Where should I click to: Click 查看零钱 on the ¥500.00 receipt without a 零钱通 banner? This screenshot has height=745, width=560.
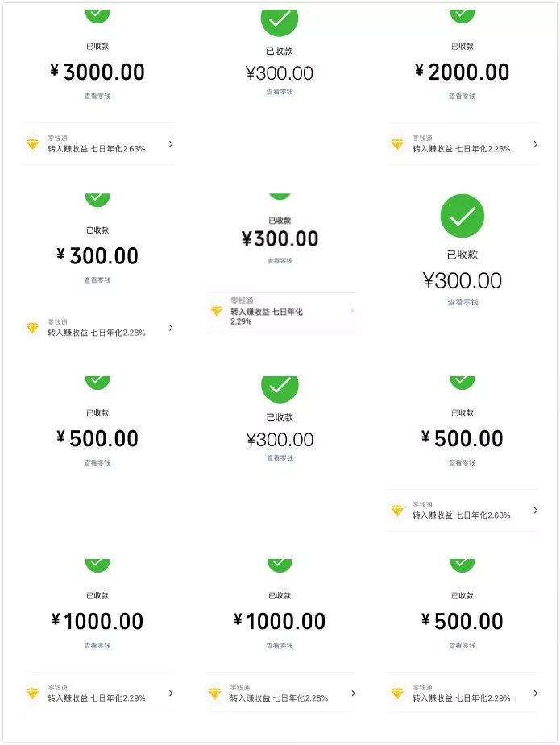click(x=97, y=463)
